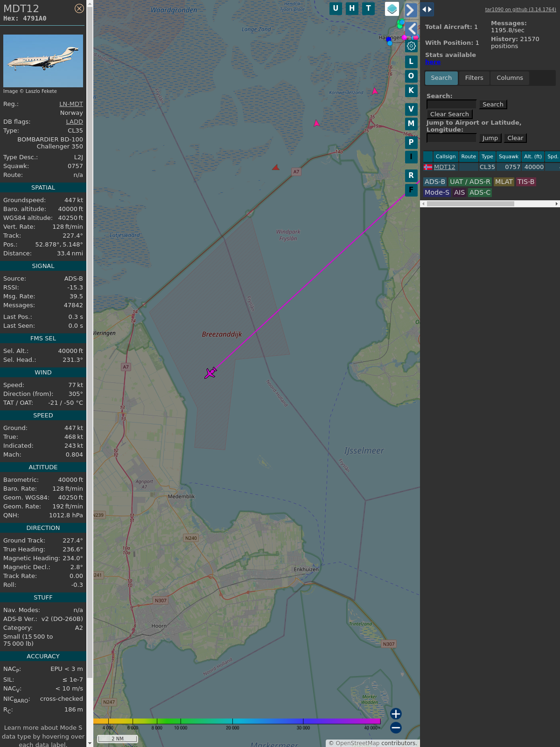This screenshot has width=560, height=747.
Task: Toggle the K map button
Action: pyautogui.click(x=411, y=91)
